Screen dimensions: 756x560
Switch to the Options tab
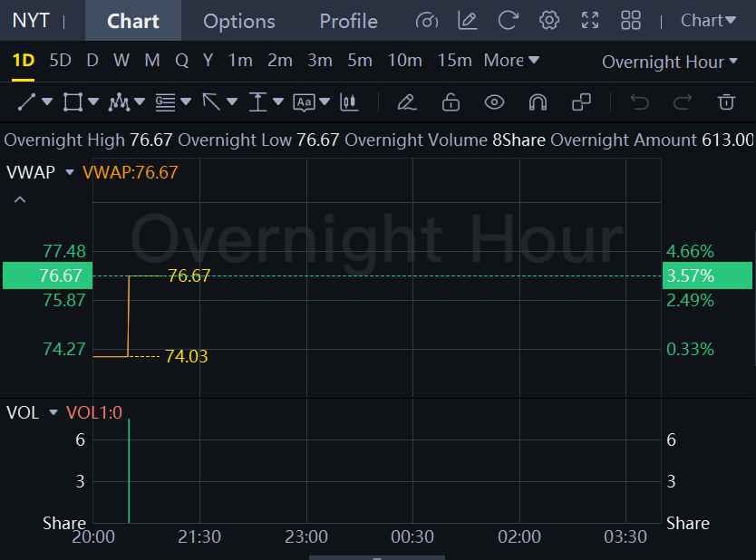click(238, 21)
